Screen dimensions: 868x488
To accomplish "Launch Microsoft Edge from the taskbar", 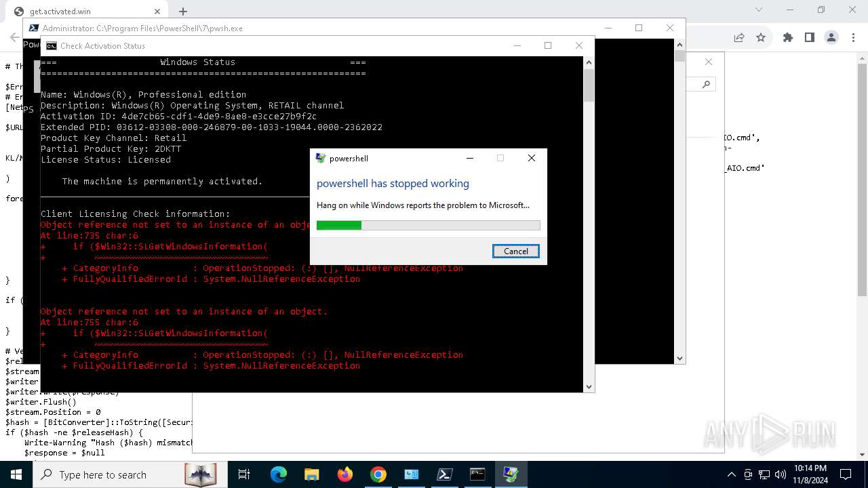I will 279,474.
